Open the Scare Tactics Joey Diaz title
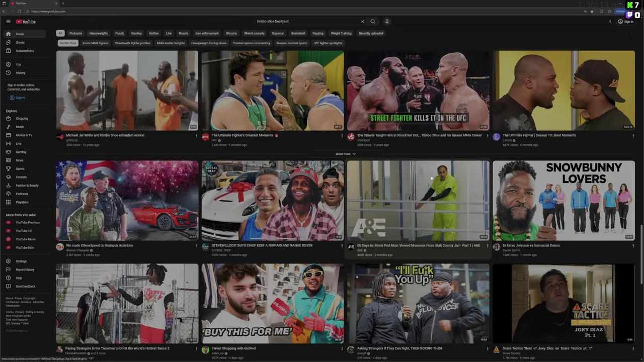644x362 pixels. (x=547, y=348)
